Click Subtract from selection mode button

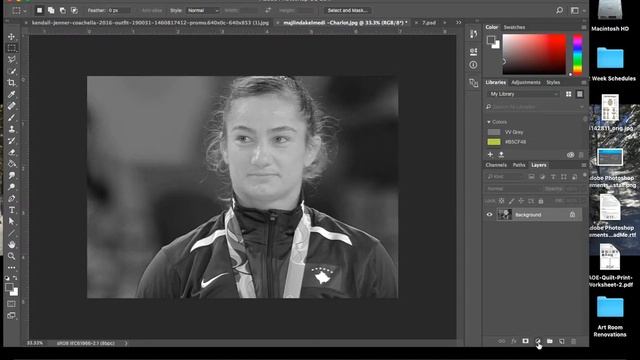62,10
